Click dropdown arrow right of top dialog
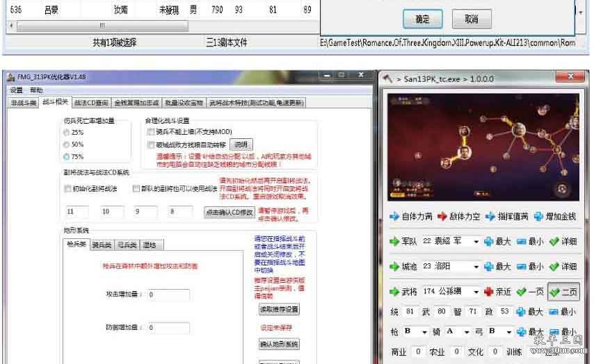The image size is (594, 364). pos(580,13)
